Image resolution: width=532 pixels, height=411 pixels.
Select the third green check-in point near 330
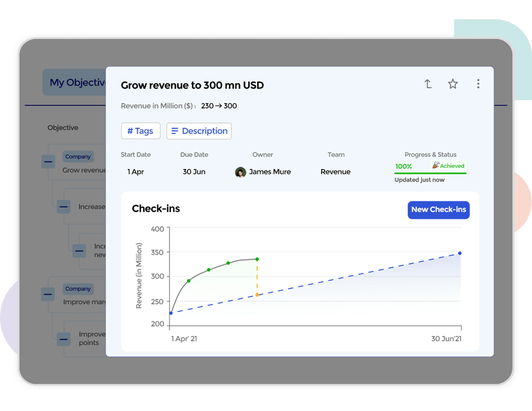pos(228,263)
